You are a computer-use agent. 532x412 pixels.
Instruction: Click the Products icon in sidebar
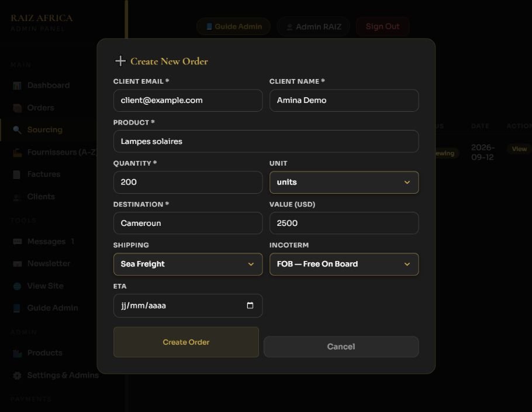[17, 353]
